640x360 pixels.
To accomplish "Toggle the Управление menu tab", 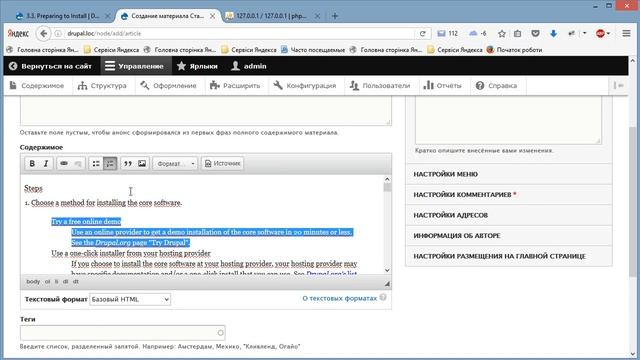I will pos(135,66).
